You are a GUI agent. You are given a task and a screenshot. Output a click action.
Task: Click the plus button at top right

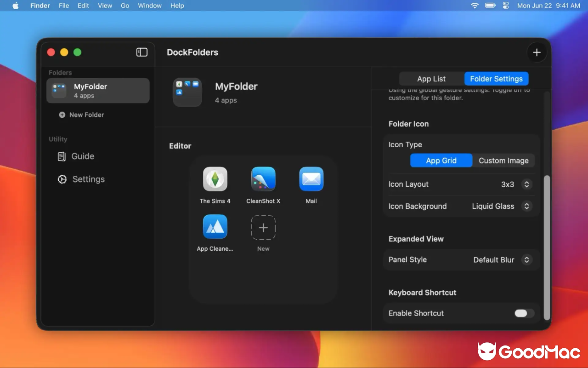click(537, 52)
